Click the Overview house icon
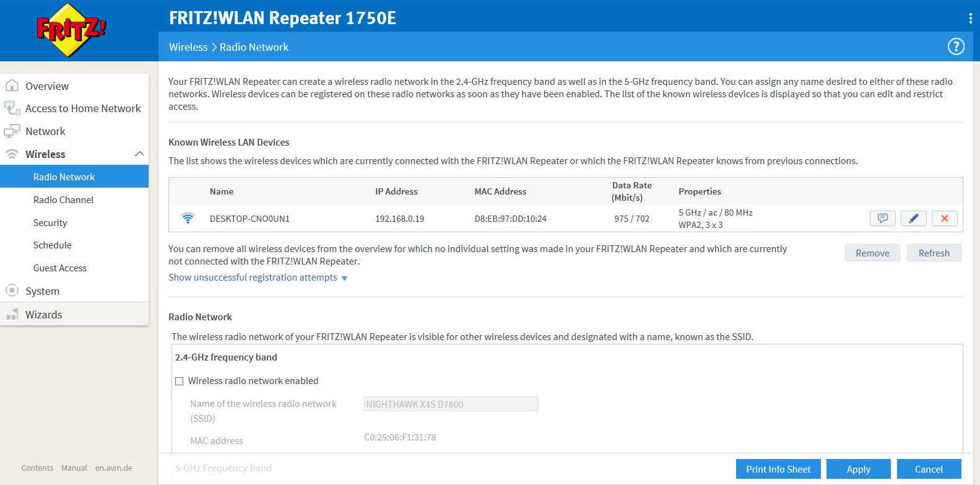Screen dimensions: 980x485 pos(12,85)
